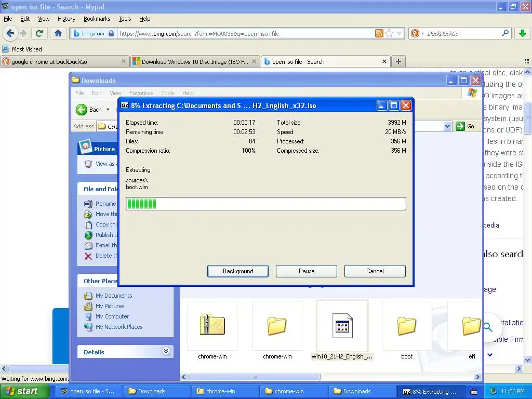Open Most Visited bookmarks folder

22,49
